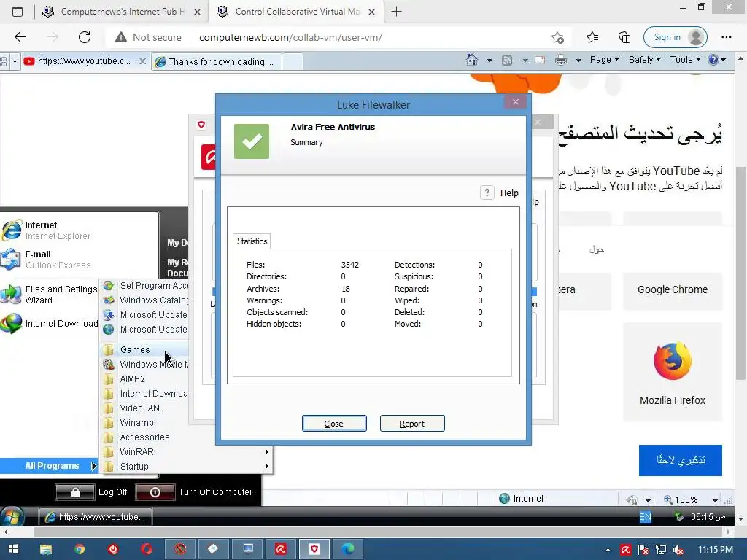Open the Edge Collections icon
This screenshot has width=747, height=560.
point(624,37)
